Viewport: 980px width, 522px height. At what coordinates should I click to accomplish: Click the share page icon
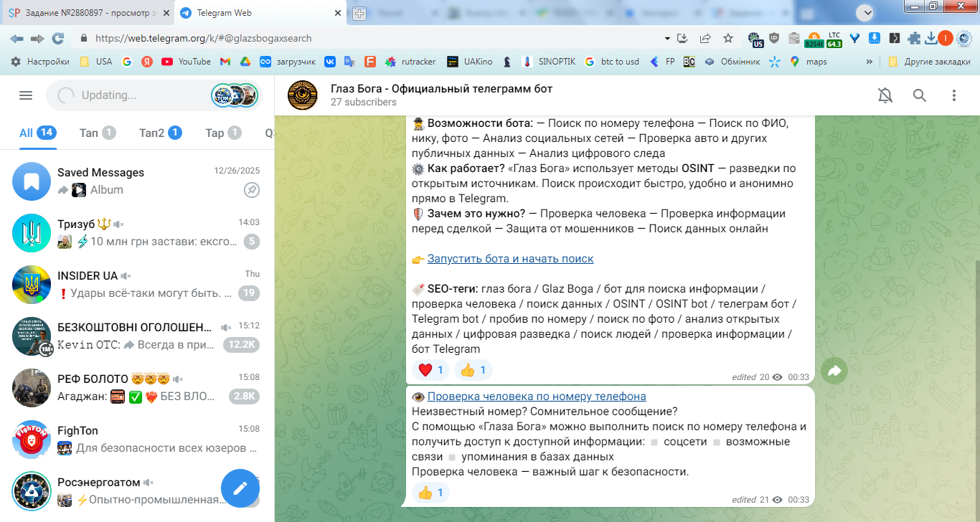coord(705,38)
